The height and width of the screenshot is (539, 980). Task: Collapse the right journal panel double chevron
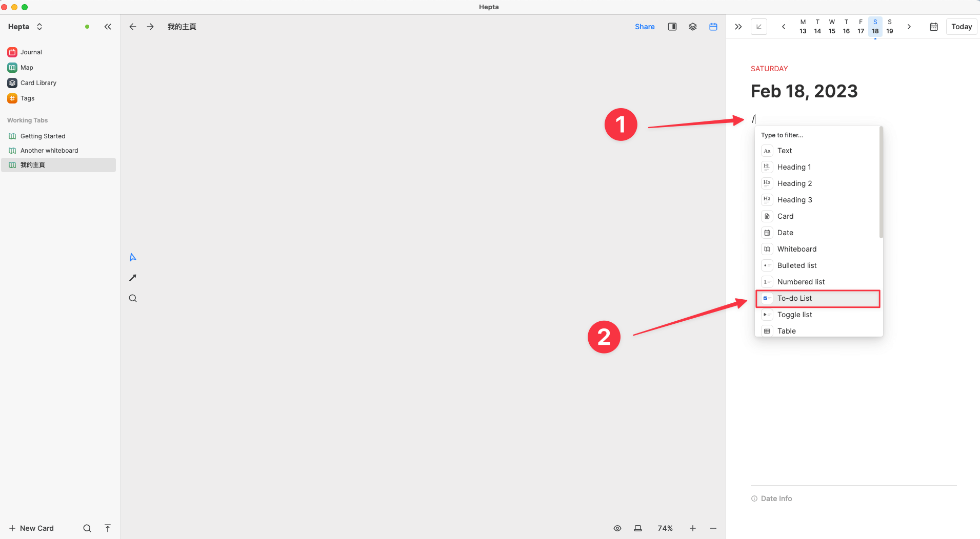point(738,27)
